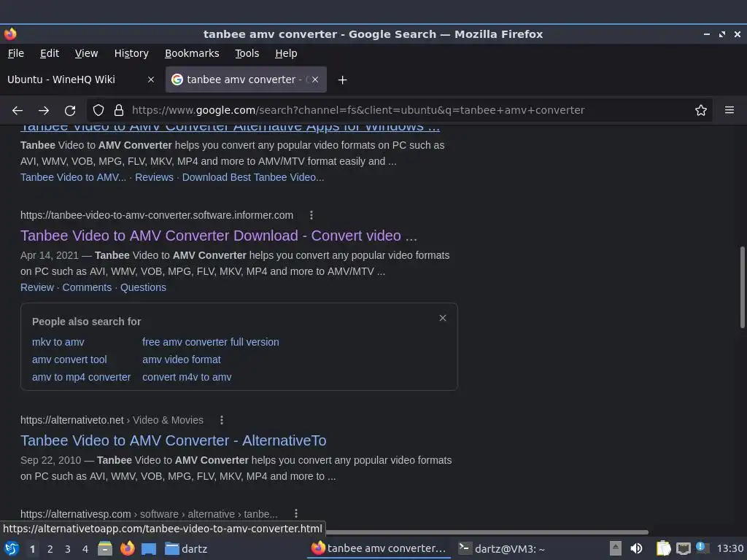Screen dimensions: 747x560
Task: Open the Help menu
Action: pyautogui.click(x=286, y=53)
